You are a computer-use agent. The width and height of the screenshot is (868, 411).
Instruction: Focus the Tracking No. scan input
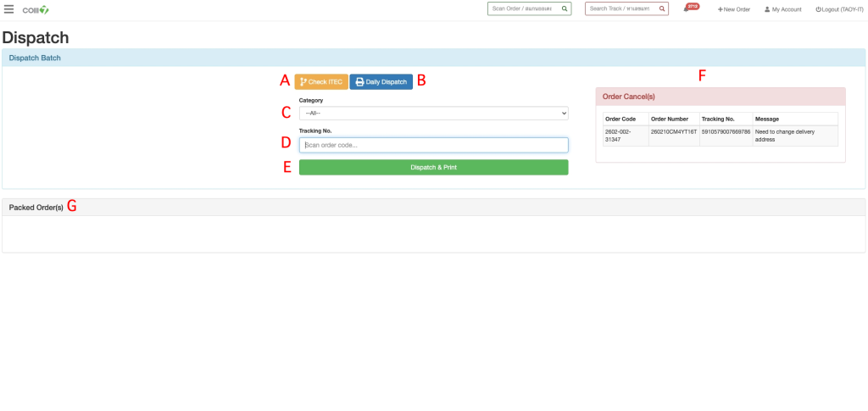[x=433, y=145]
